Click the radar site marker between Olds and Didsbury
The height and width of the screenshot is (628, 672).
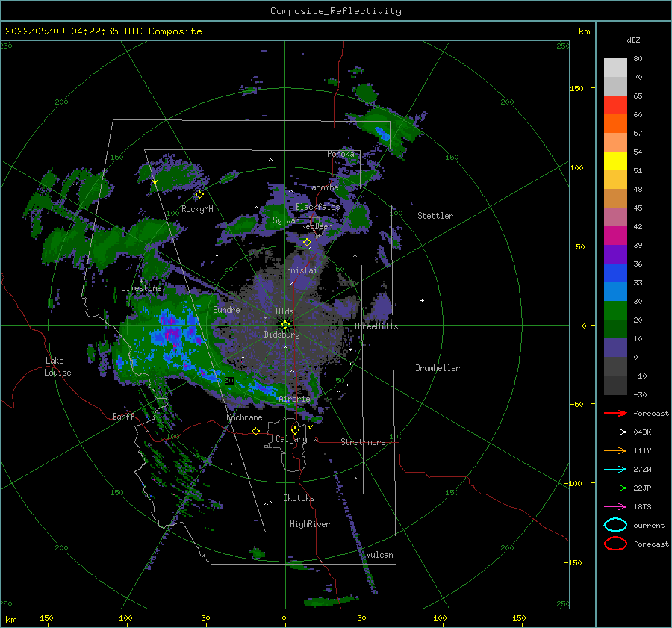point(285,325)
